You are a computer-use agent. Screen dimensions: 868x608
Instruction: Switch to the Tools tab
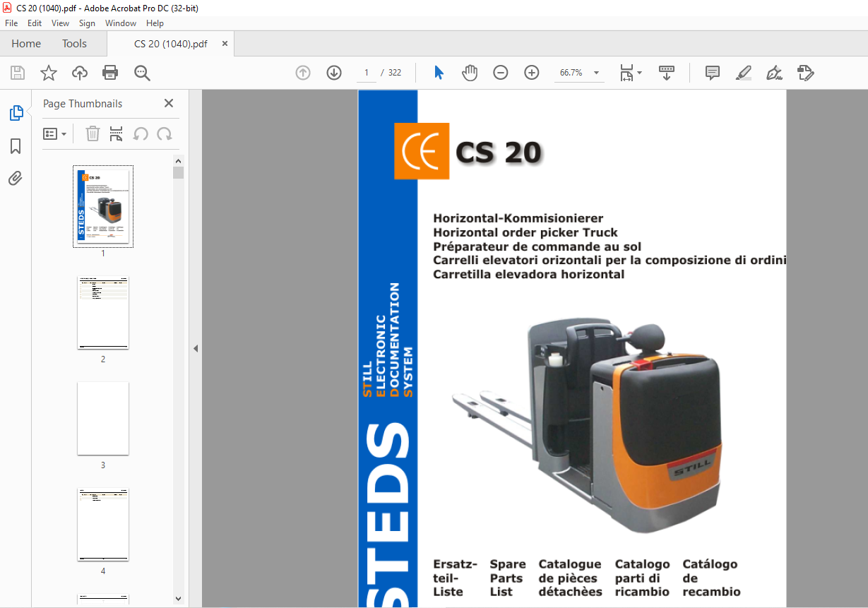point(74,44)
